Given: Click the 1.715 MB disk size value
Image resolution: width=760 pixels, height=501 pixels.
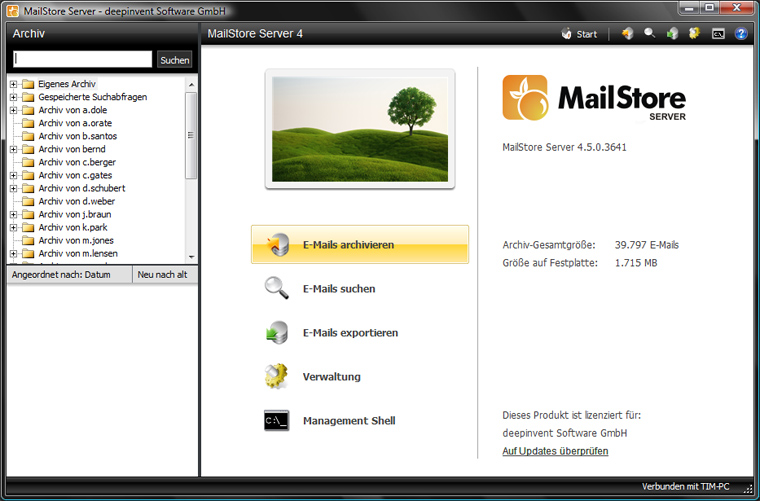Looking at the screenshot, I should click(x=636, y=263).
